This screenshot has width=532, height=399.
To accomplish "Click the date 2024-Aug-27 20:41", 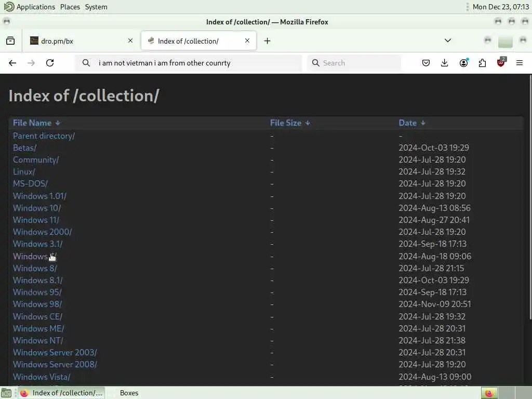I will (434, 220).
